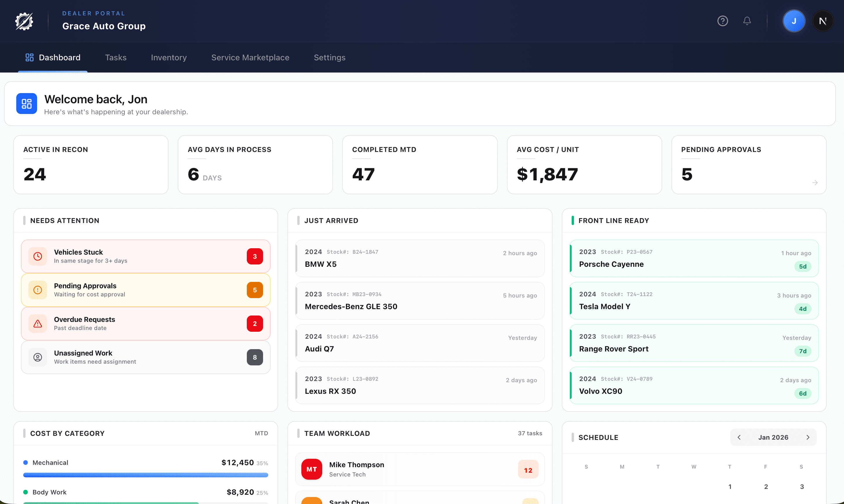Click the green Body Work category dot
Screen dimensions: 844x504
click(x=26, y=492)
